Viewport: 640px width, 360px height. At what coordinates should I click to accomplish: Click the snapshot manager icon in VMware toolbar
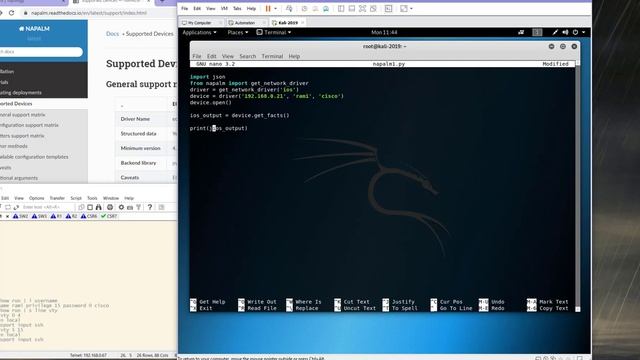pos(326,9)
